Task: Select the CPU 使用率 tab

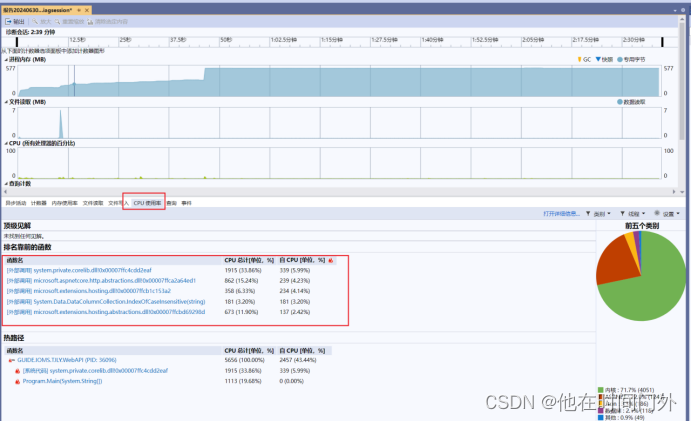Action: click(x=147, y=203)
